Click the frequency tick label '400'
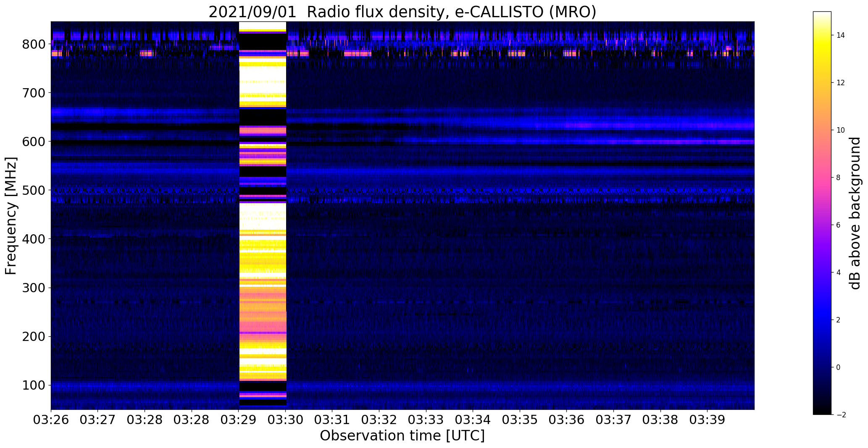Image resolution: width=868 pixels, height=448 pixels. coord(34,239)
